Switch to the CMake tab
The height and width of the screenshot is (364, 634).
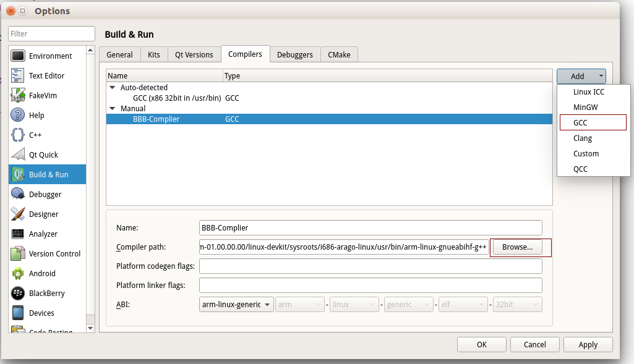pyautogui.click(x=339, y=54)
